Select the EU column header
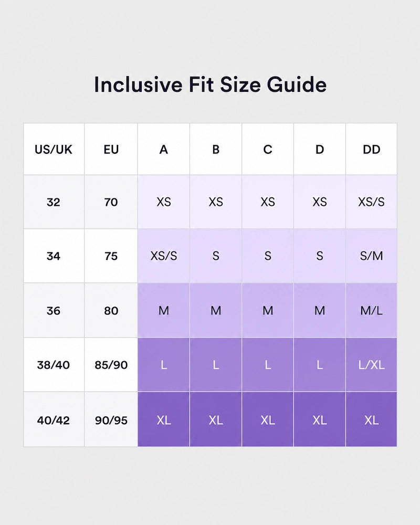 [111, 149]
